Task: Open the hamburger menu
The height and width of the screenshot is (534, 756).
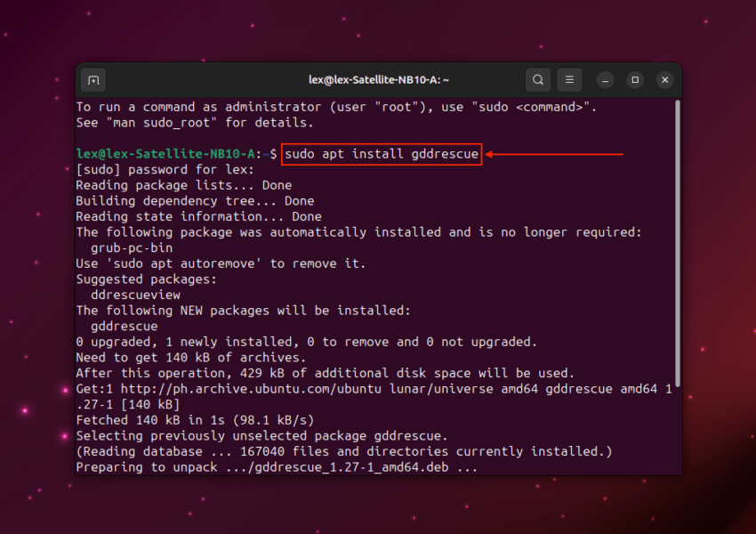Action: [569, 79]
